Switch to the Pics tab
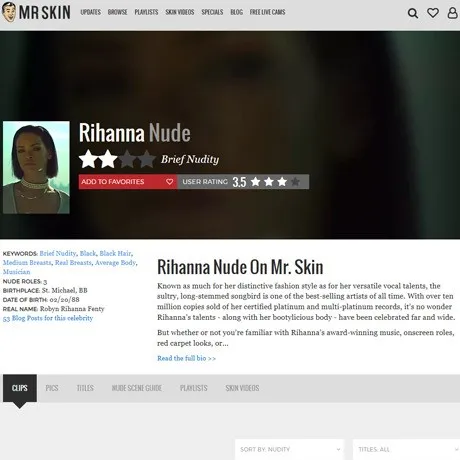This screenshot has height=460, width=460. (x=52, y=388)
